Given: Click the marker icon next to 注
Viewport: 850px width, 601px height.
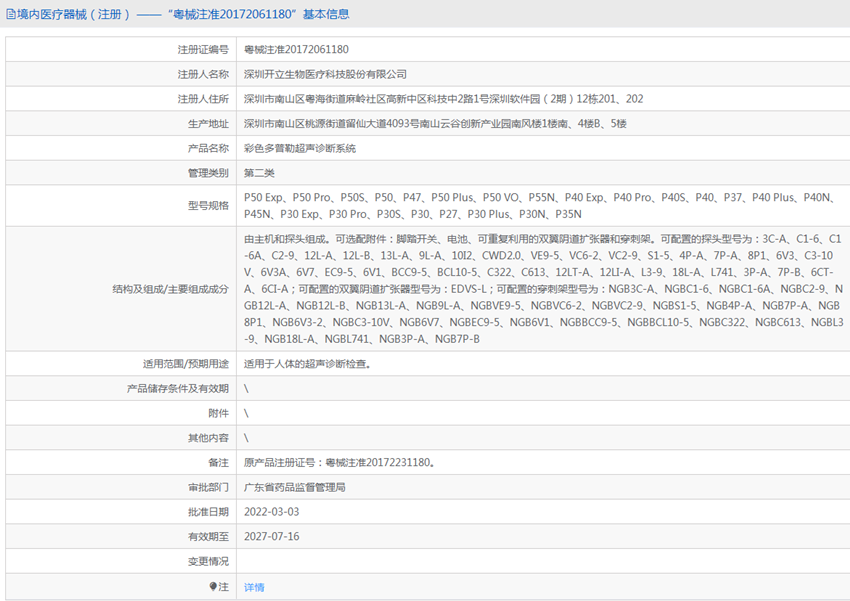Looking at the screenshot, I should [x=213, y=587].
